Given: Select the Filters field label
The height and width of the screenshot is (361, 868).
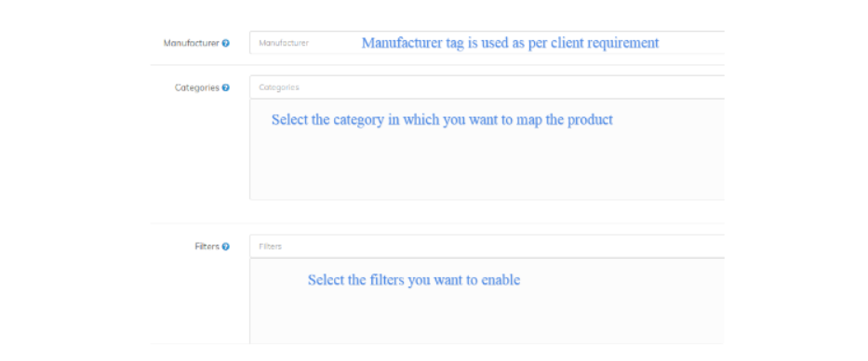Looking at the screenshot, I should click(207, 247).
